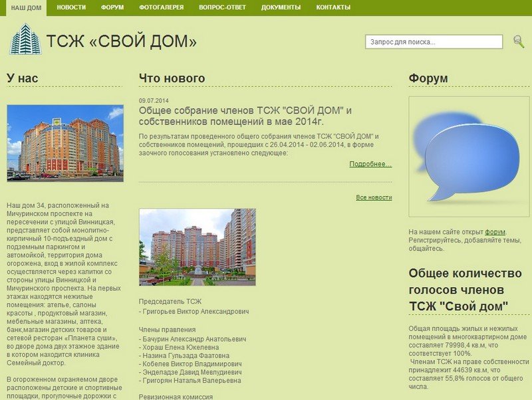Open the Все новости link
The width and height of the screenshot is (532, 400).
coord(374,197)
